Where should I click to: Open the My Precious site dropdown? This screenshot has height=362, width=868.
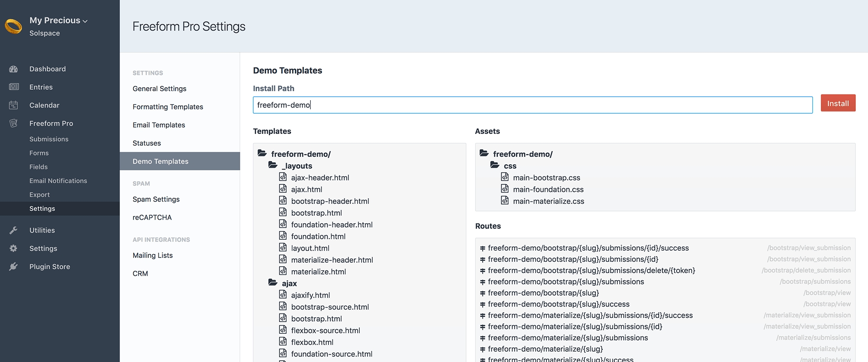pos(59,20)
